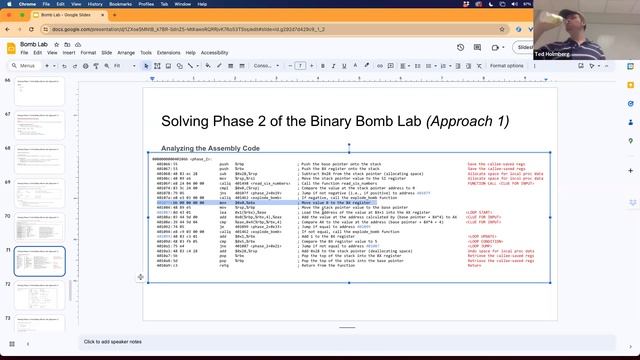Toggle Bold formatting
This screenshot has width=640, height=360.
(322, 66)
